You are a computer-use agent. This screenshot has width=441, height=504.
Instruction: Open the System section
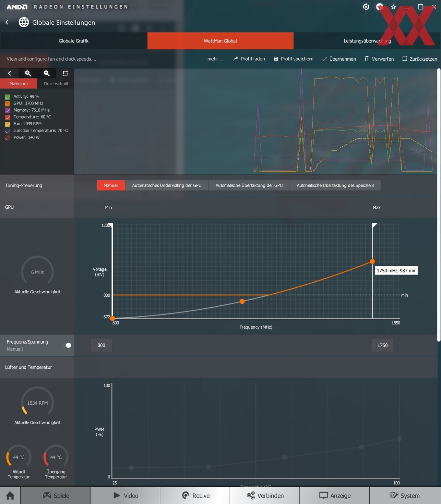[x=405, y=496]
